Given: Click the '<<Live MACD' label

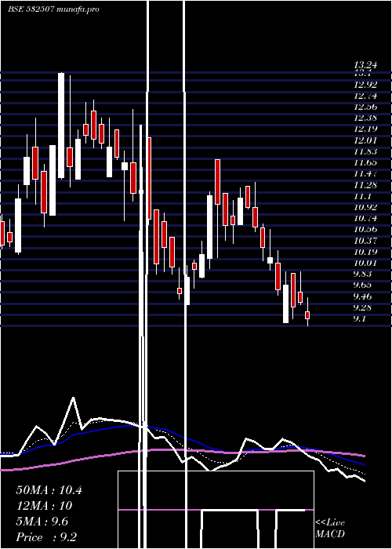Looking at the screenshot, I should 330,528.
